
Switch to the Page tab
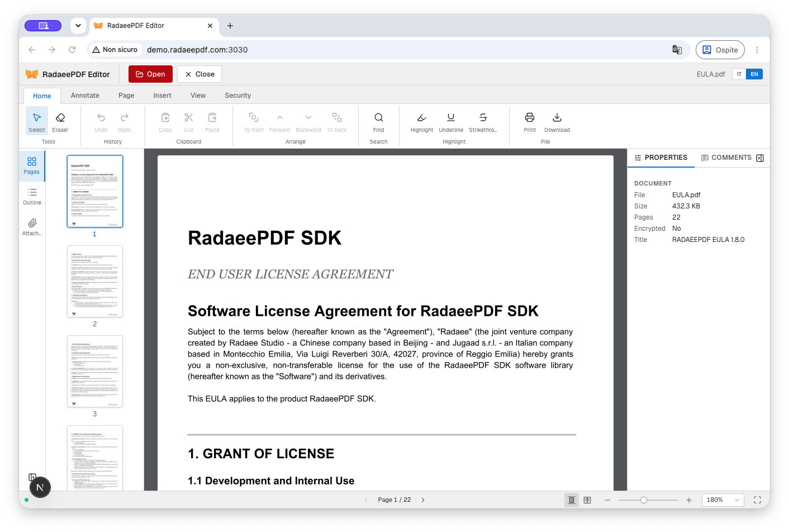pos(126,96)
